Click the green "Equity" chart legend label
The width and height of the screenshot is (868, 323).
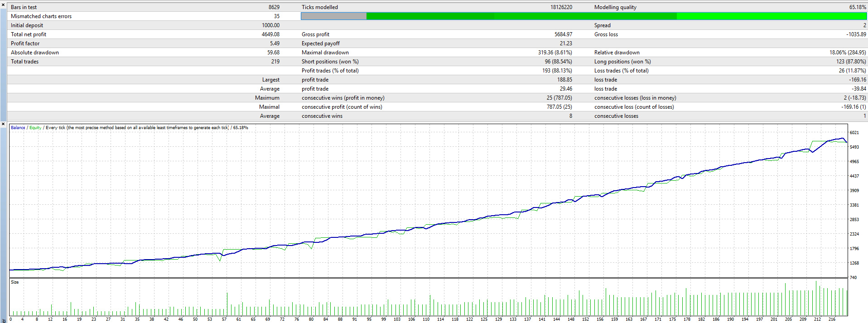(x=35, y=128)
